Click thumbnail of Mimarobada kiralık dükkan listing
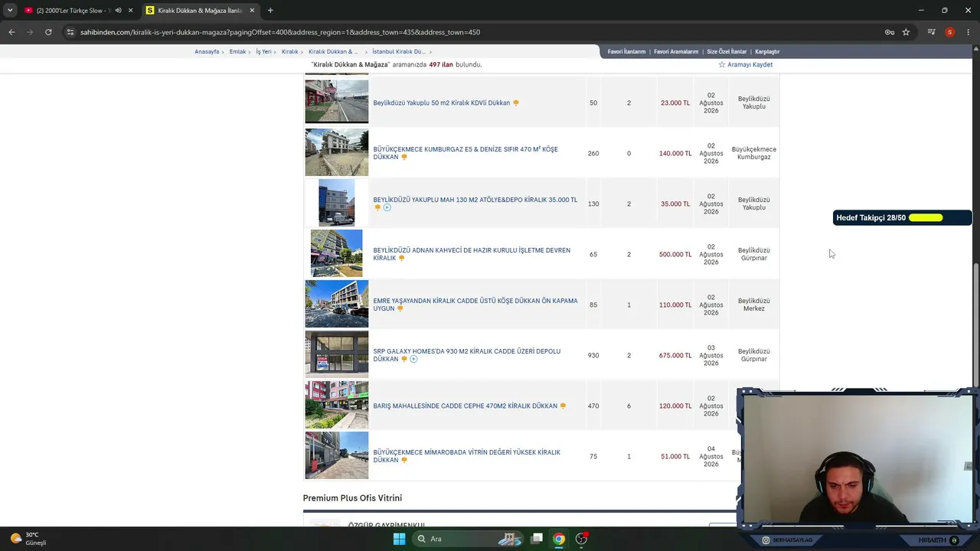This screenshot has width=980, height=551. click(x=337, y=455)
